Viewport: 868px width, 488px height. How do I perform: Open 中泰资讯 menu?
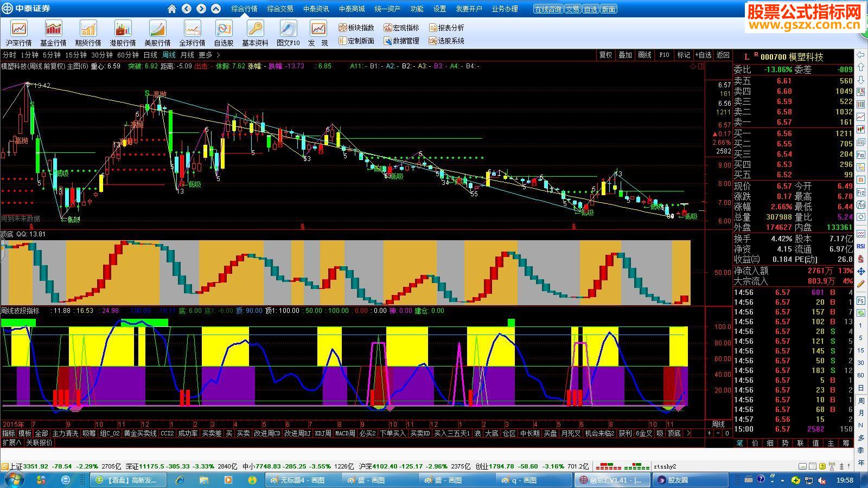pos(316,9)
